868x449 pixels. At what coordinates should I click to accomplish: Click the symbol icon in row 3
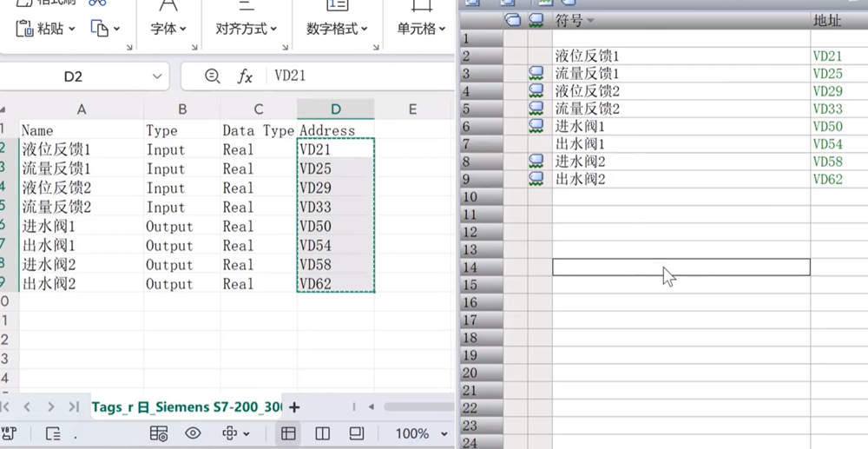point(537,74)
